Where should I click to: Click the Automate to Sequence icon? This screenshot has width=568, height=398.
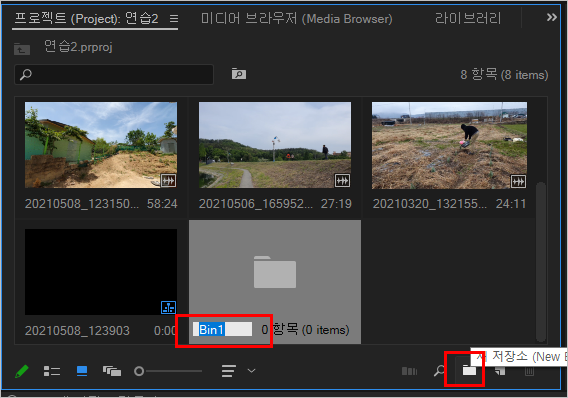point(409,371)
